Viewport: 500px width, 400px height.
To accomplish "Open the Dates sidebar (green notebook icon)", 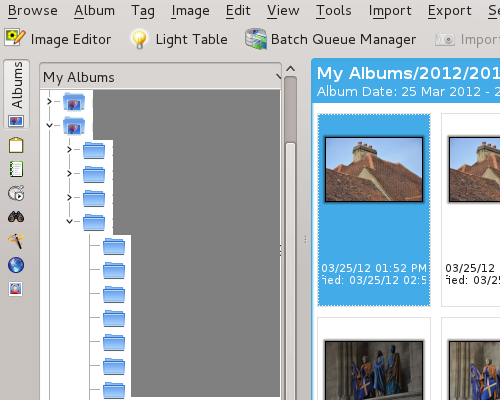I will pyautogui.click(x=16, y=169).
